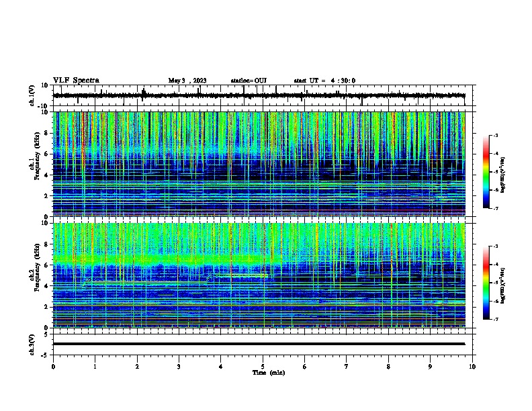
Task: Click time axis tick label '10'
Action: pos(472,367)
